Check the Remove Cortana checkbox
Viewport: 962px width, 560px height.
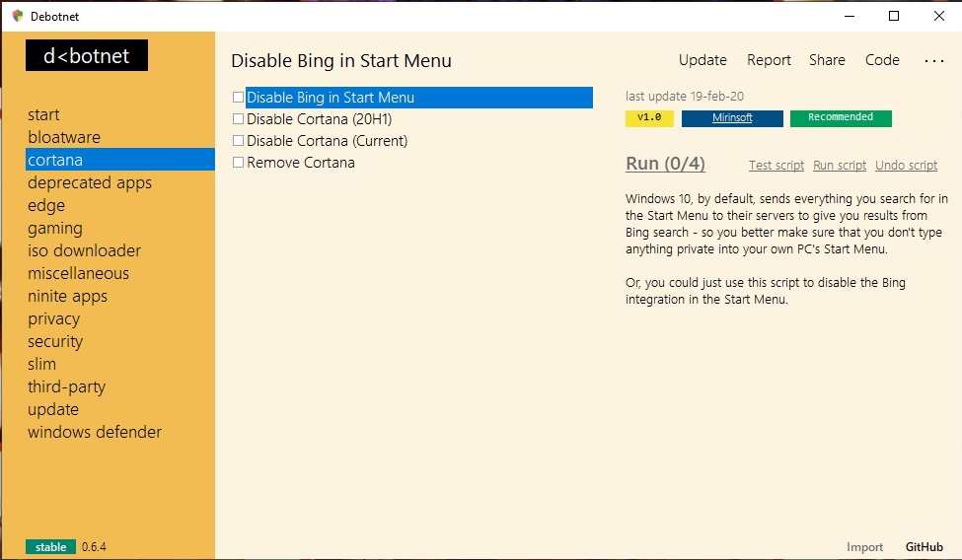pos(238,163)
